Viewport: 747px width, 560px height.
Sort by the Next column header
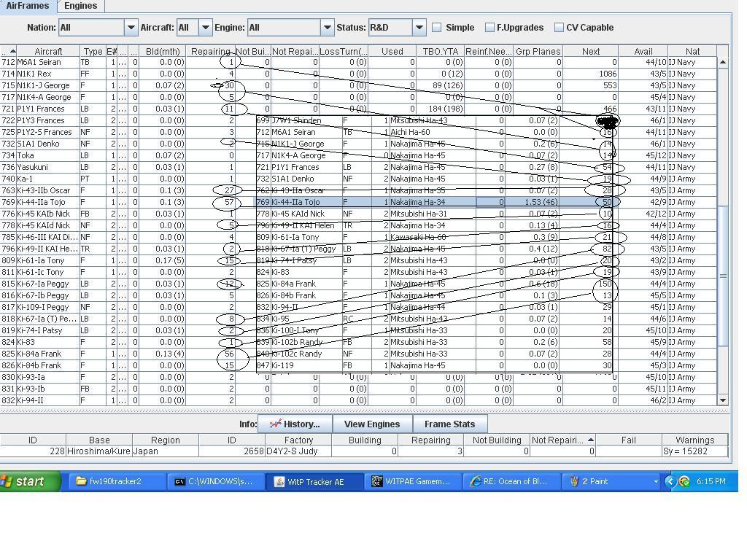click(591, 51)
